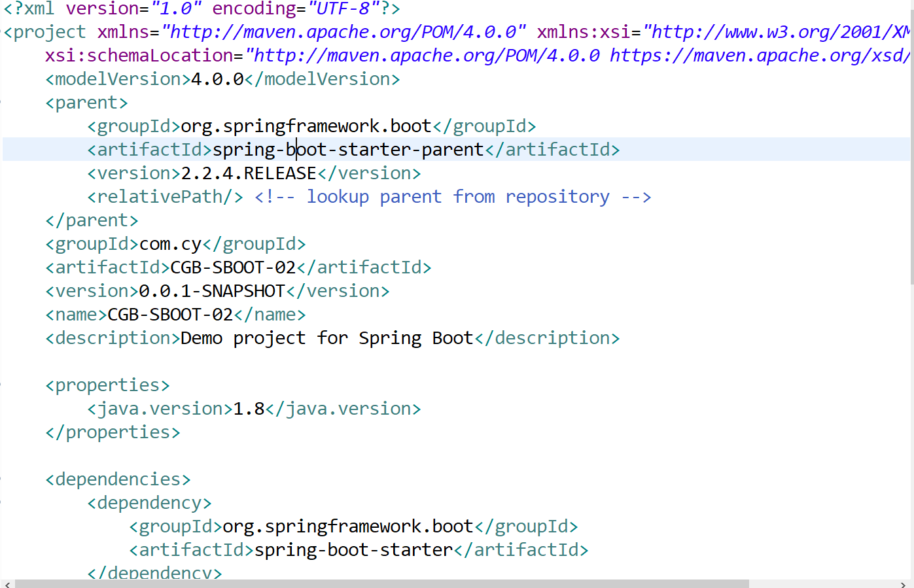Select the spring-boot-starter-parent artifactId text
Image resolution: width=914 pixels, height=588 pixels.
click(347, 149)
